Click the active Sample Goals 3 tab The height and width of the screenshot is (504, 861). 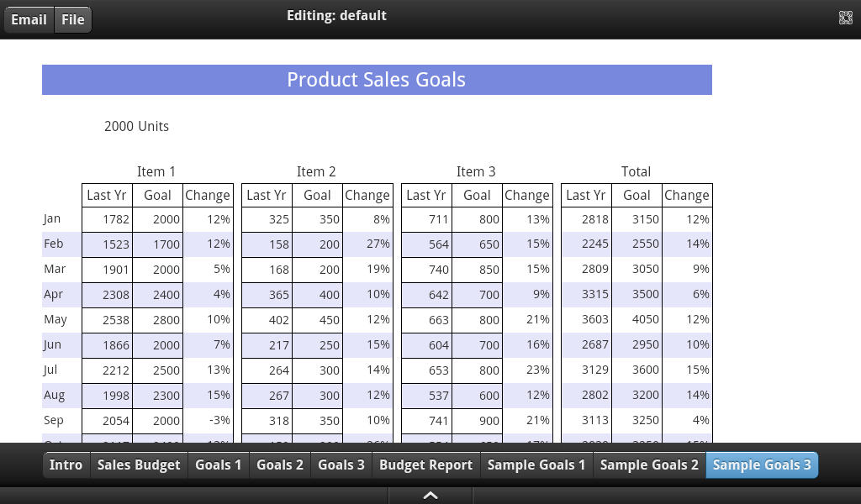[x=761, y=465]
